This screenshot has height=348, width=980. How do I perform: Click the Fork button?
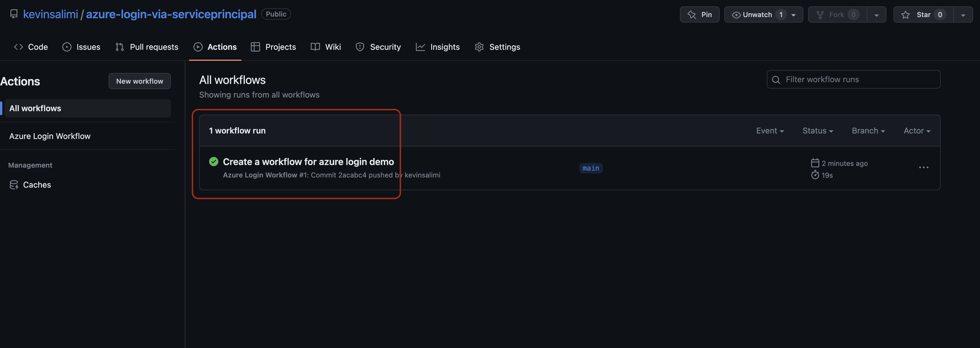(837, 14)
